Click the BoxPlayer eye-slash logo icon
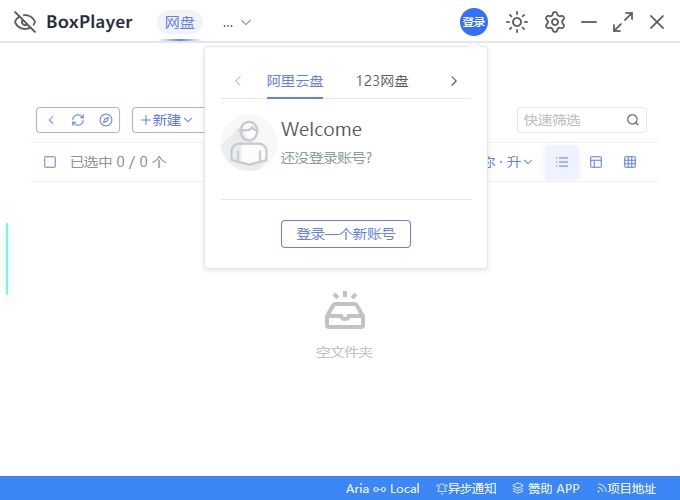This screenshot has height=500, width=680. [x=25, y=22]
